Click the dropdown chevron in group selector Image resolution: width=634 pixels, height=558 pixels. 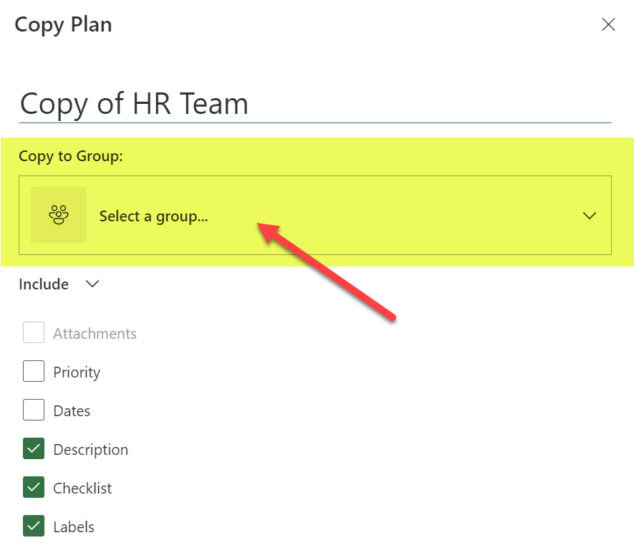(590, 216)
